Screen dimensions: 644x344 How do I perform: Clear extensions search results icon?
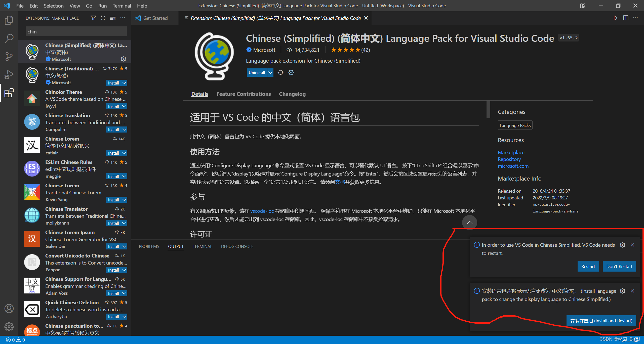113,18
